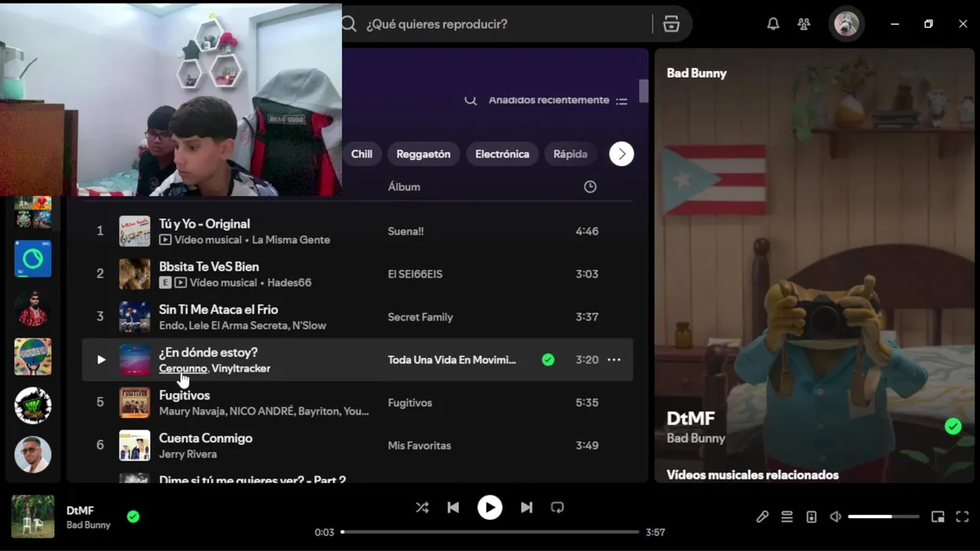This screenshot has height=551, width=980.
Task: Toggle saved checkmark in now playing panel
Action: coord(952,426)
